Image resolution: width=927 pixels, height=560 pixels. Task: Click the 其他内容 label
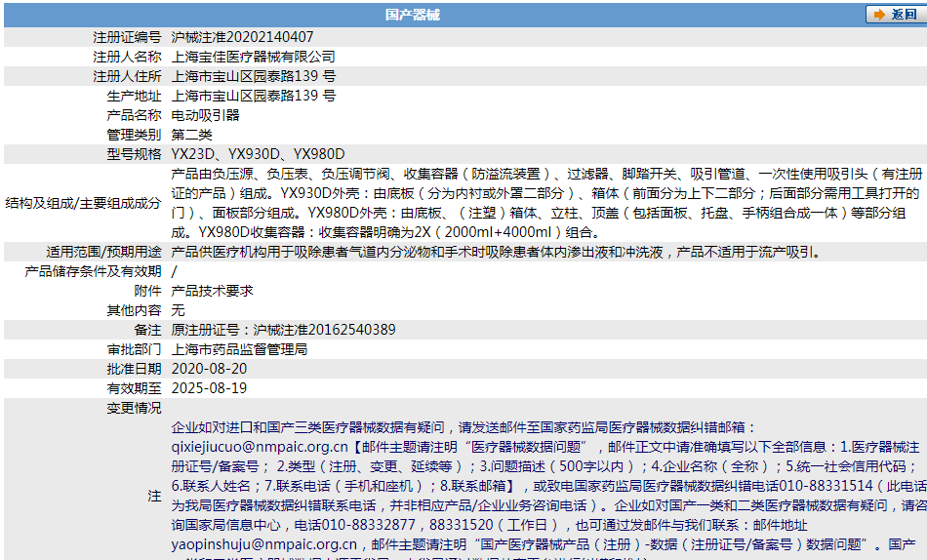tap(135, 310)
